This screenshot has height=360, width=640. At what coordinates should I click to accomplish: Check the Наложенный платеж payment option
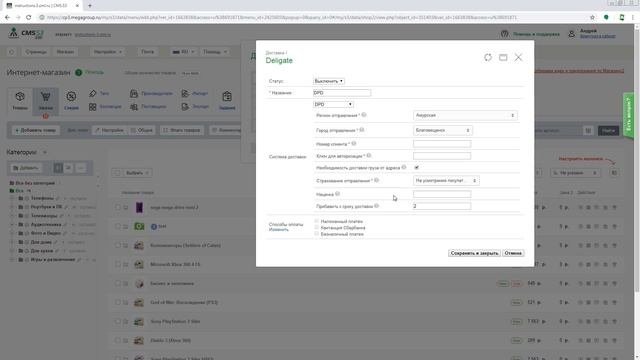pos(316,221)
